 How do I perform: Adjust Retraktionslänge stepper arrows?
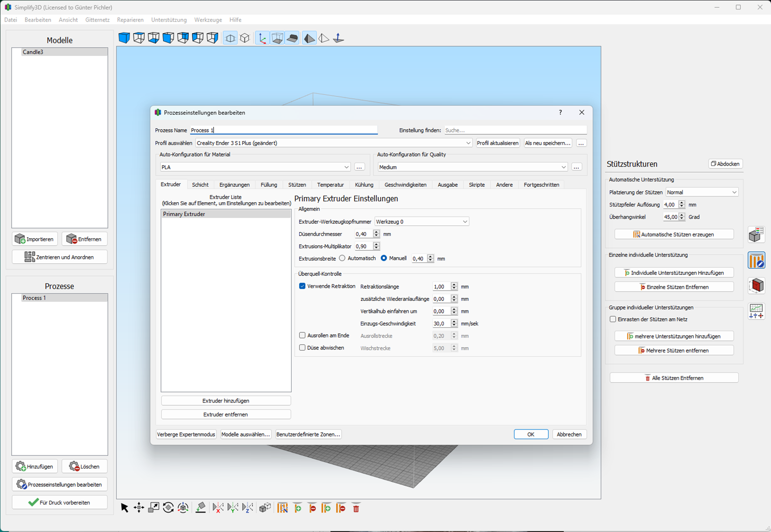coord(454,286)
